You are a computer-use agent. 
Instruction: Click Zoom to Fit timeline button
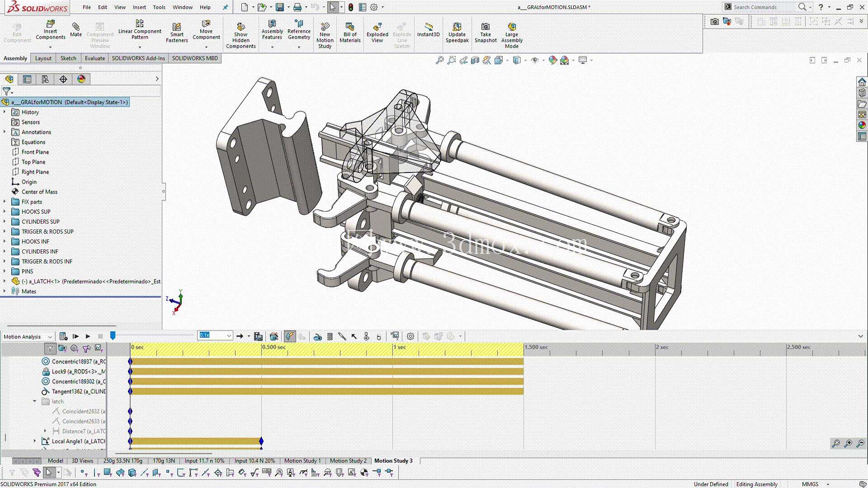[836, 443]
